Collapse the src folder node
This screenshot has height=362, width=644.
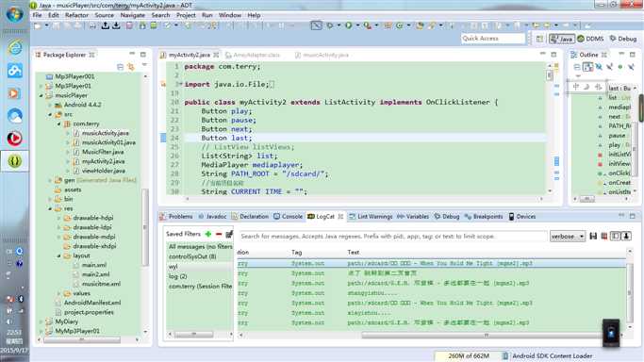point(50,114)
